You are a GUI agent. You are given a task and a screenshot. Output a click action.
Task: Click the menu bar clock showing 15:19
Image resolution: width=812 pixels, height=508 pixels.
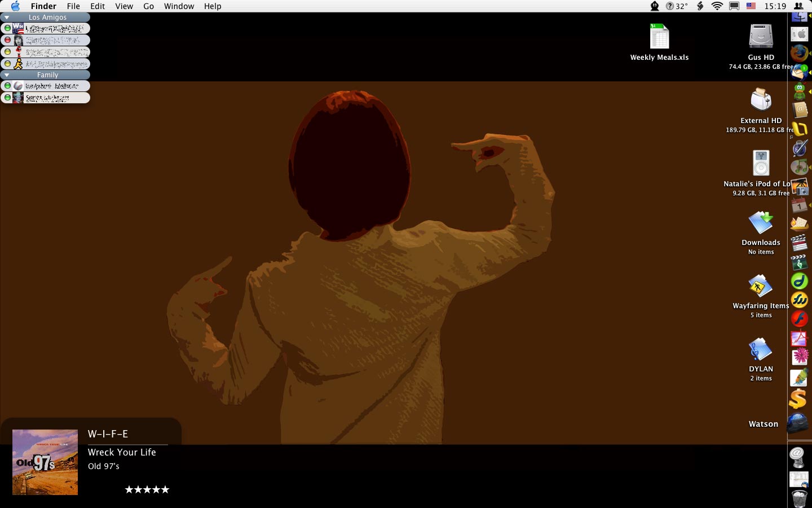tap(775, 6)
